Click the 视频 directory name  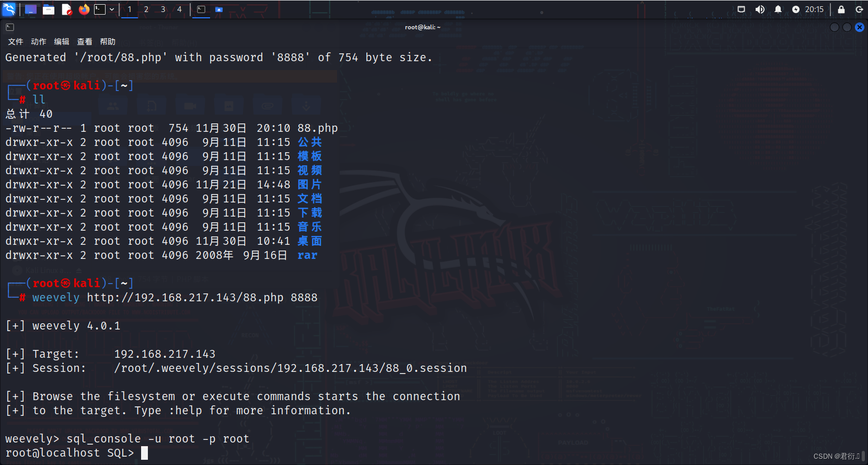(310, 171)
